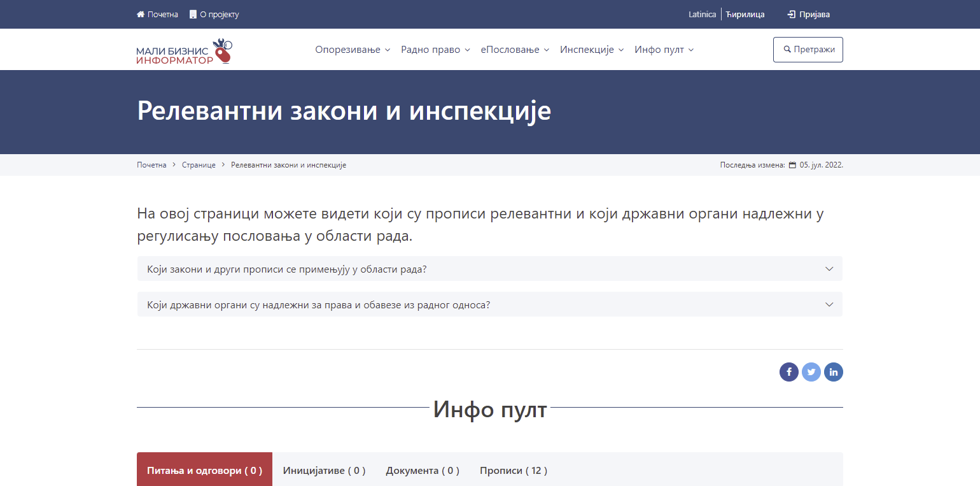The image size is (980, 486).
Task: Switch language to Latinica
Action: (702, 14)
